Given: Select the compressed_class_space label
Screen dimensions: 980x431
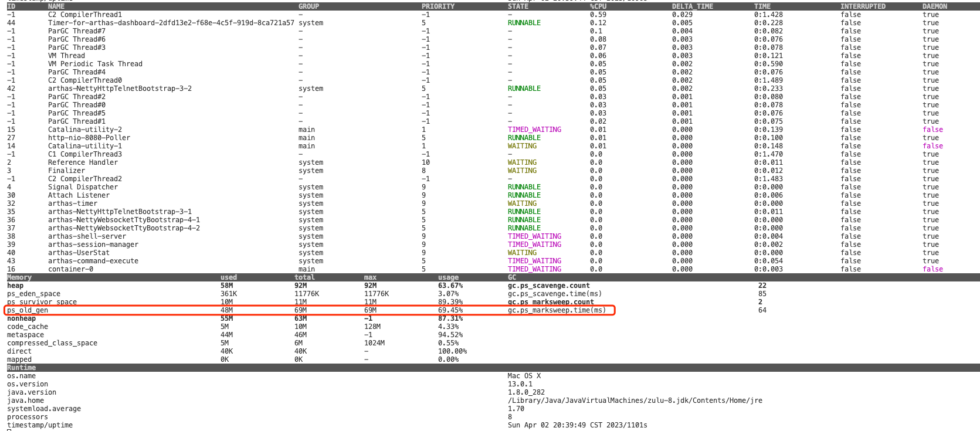Looking at the screenshot, I should (x=52, y=343).
